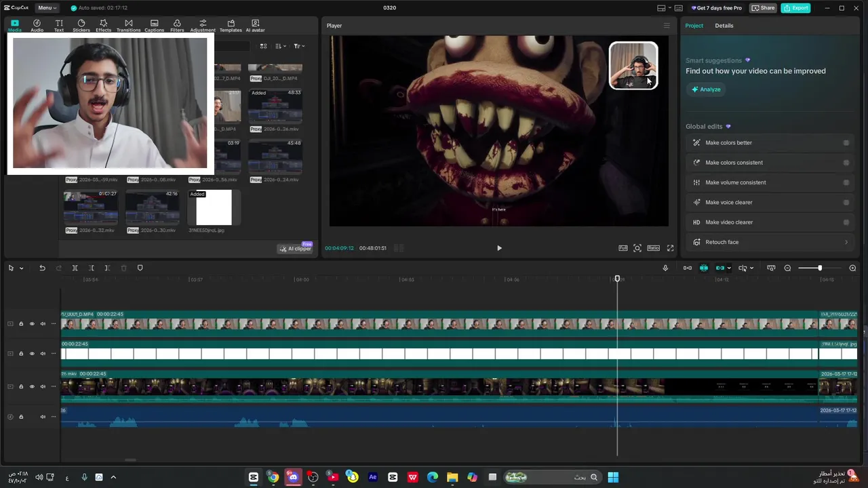Lock the top video track
868x488 pixels.
21,324
